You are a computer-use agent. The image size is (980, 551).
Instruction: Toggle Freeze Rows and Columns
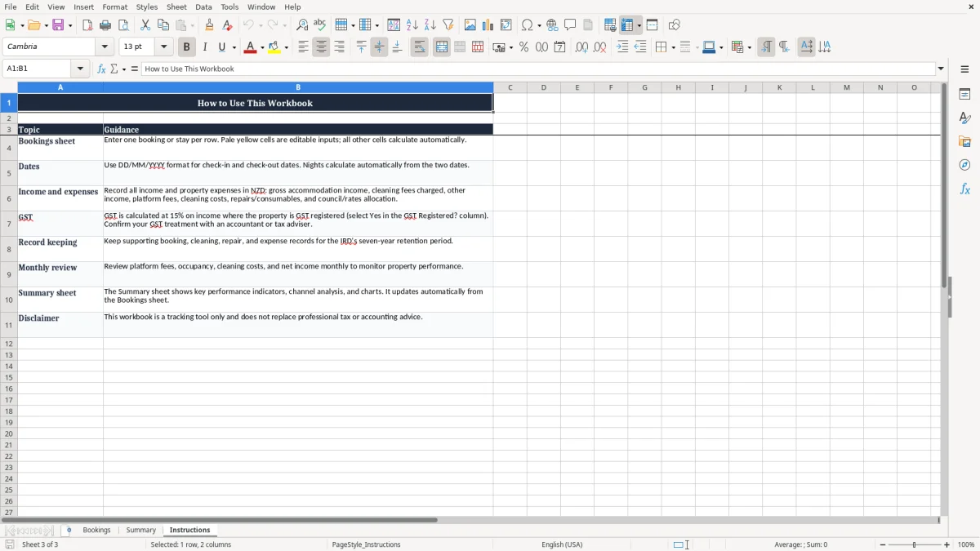(627, 25)
